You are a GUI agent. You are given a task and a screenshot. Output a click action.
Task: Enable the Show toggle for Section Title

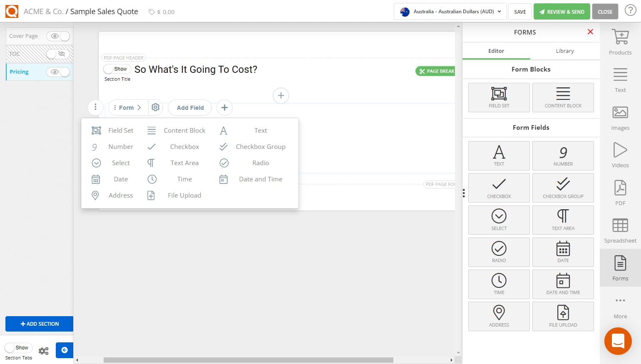[x=117, y=69]
